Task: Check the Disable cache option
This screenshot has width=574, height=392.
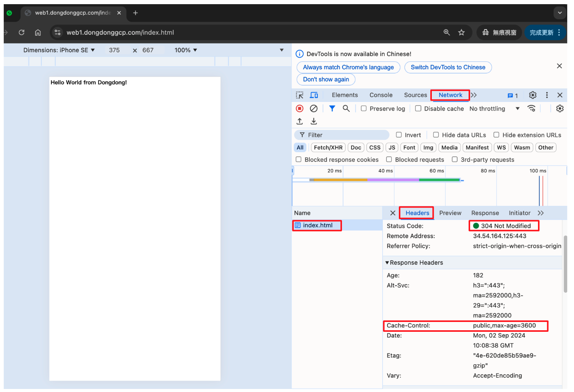Action: (418, 109)
